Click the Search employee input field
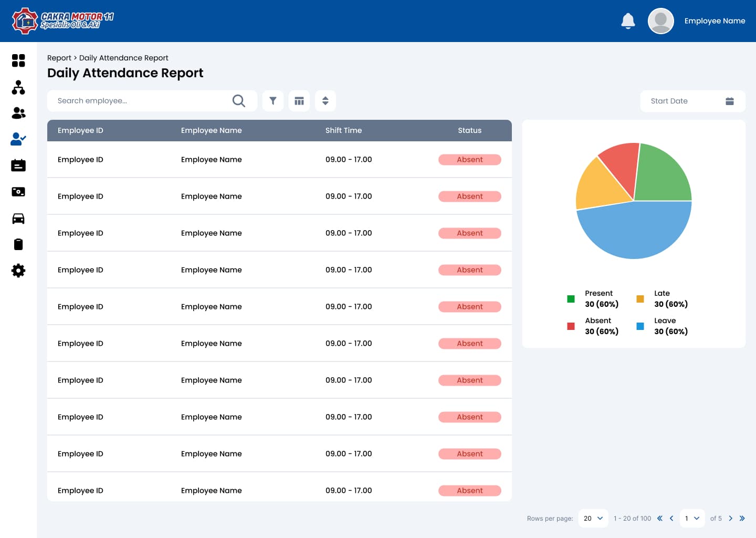The image size is (756, 538). 152,101
